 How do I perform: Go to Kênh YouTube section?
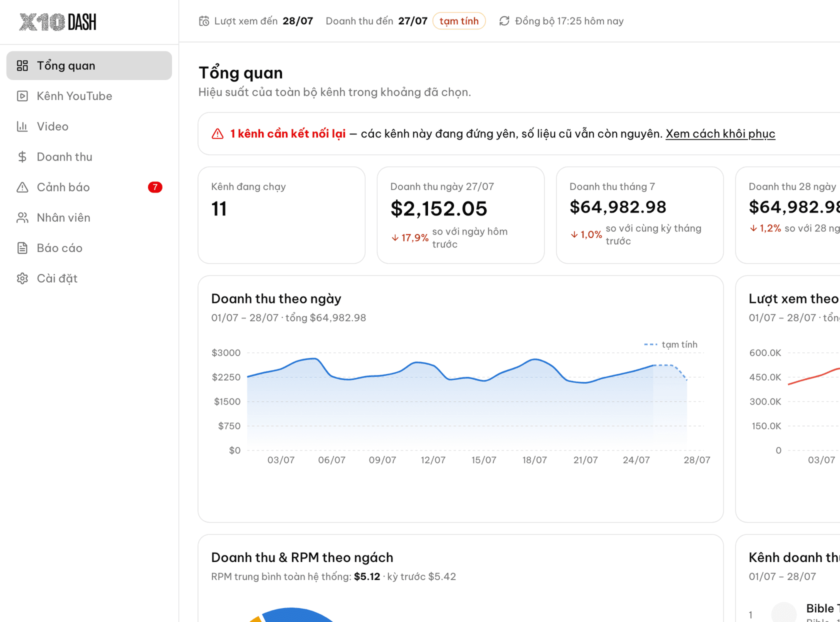(89, 96)
